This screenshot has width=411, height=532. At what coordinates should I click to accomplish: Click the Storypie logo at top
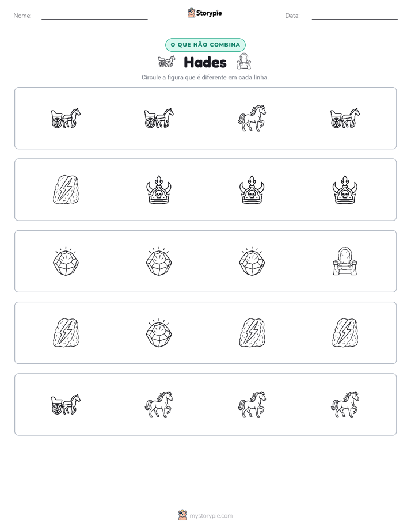pos(204,13)
